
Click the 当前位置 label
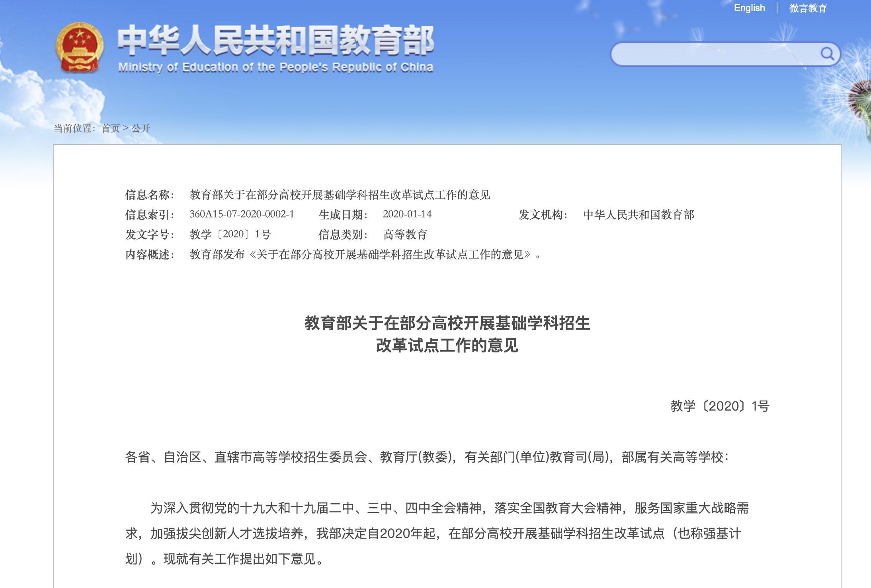click(x=74, y=128)
